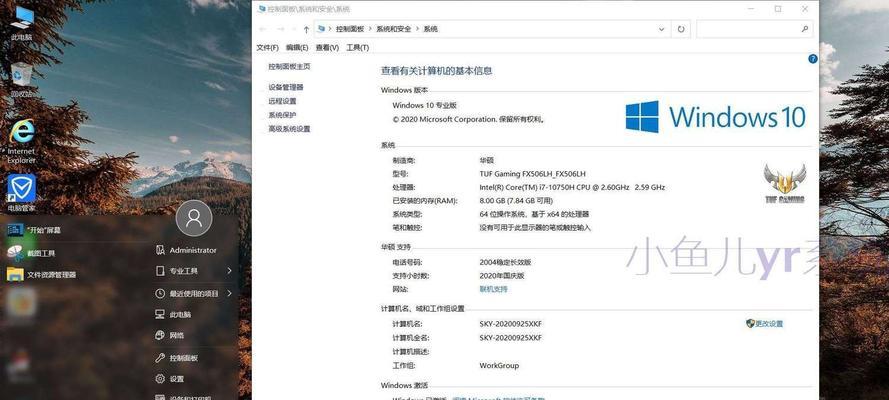Click the address bar location icon
The height and width of the screenshot is (400, 889).
[x=322, y=28]
